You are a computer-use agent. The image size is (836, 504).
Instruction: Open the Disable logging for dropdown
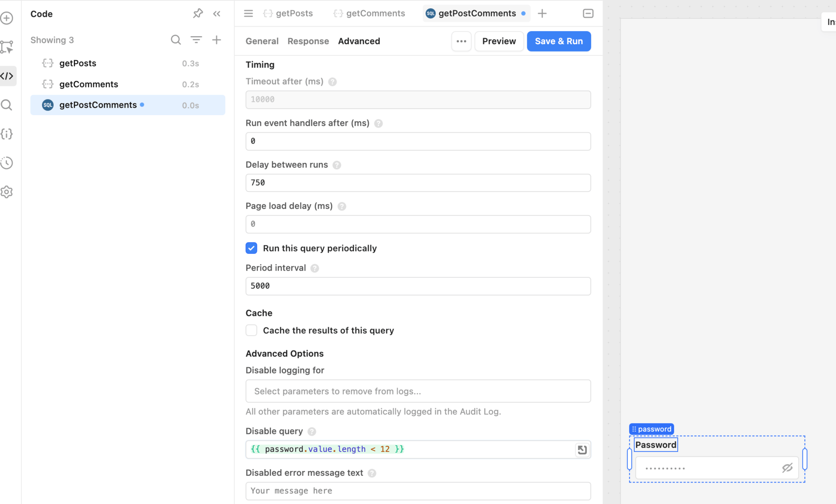coord(418,391)
